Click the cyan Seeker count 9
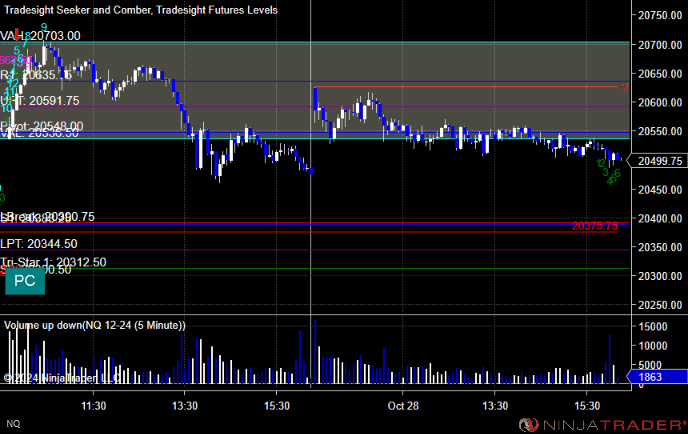The height and width of the screenshot is (434, 688). pos(44,27)
